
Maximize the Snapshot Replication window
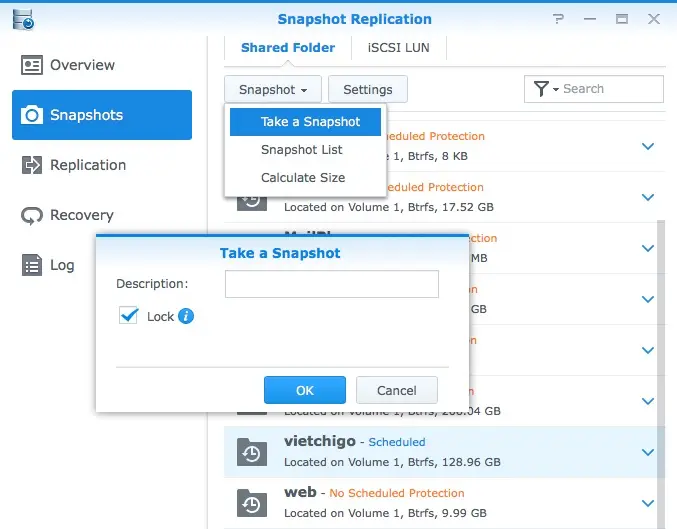pos(622,19)
